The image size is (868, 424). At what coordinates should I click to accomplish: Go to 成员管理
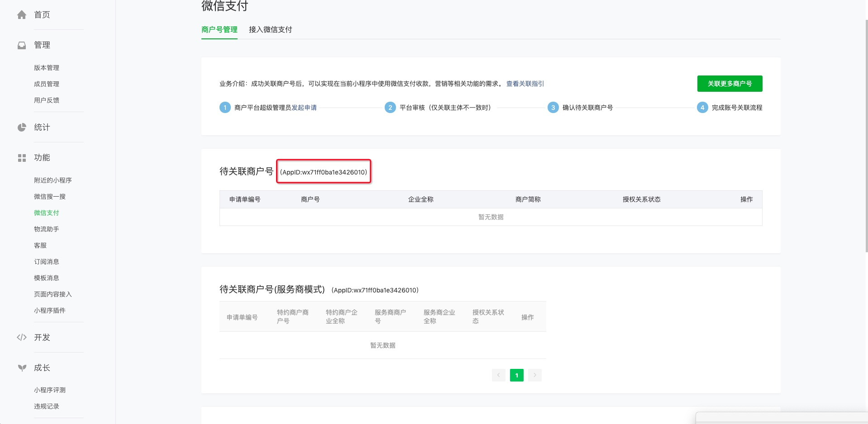click(x=47, y=84)
